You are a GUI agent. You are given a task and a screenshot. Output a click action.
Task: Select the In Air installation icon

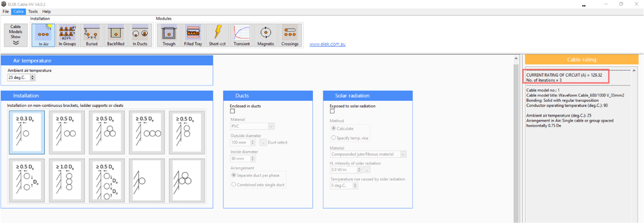tap(43, 36)
